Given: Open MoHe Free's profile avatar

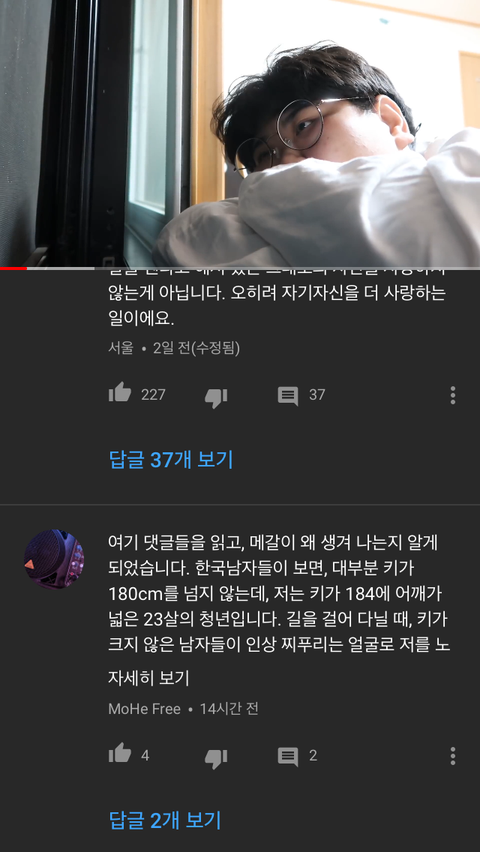Looking at the screenshot, I should pyautogui.click(x=54, y=560).
